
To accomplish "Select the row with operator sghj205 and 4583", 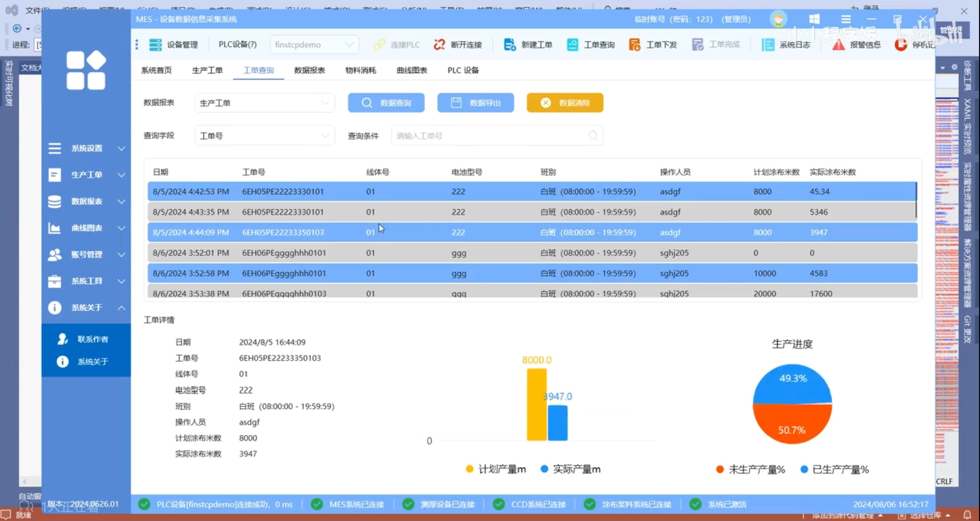I will point(531,273).
